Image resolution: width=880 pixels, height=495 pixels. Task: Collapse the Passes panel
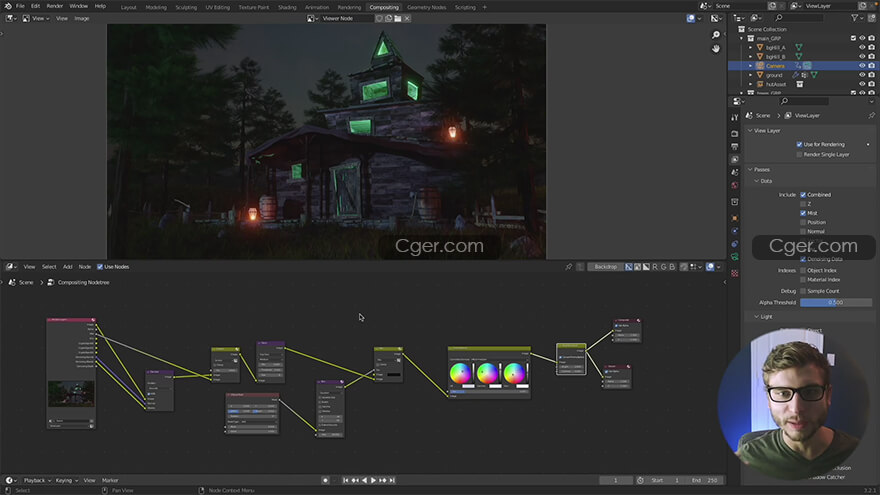pyautogui.click(x=750, y=169)
